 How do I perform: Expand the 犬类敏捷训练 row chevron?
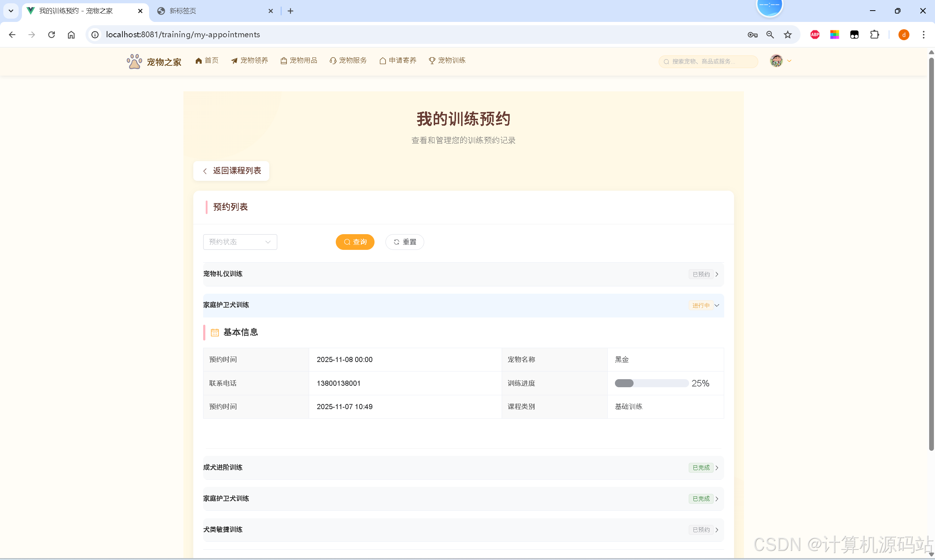[717, 530]
